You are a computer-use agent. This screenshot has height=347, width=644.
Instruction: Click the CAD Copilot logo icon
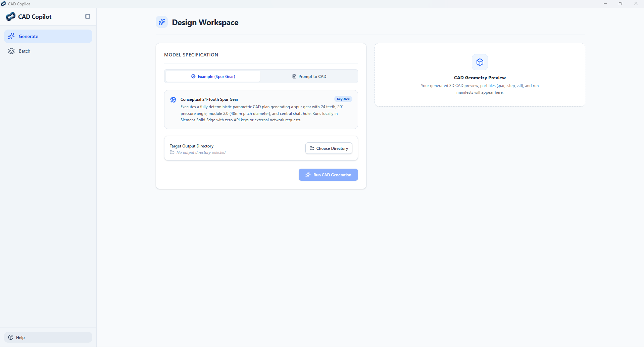point(11,16)
